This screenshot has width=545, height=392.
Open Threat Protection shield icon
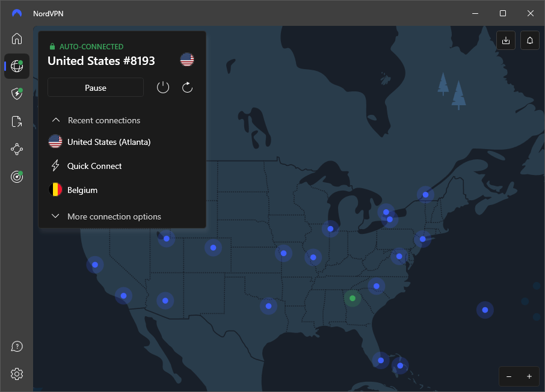pos(17,94)
